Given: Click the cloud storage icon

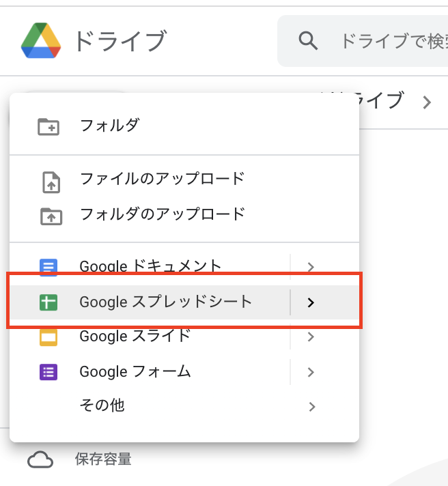Looking at the screenshot, I should click(x=40, y=459).
